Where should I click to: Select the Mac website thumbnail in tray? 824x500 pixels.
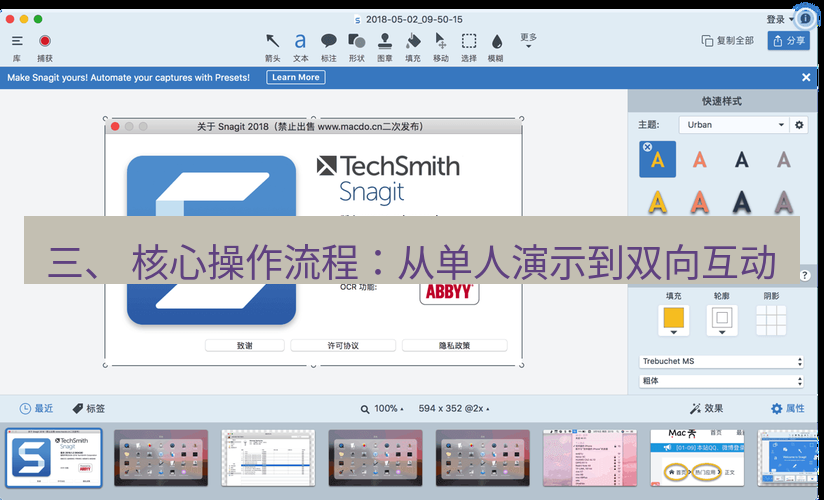697,458
